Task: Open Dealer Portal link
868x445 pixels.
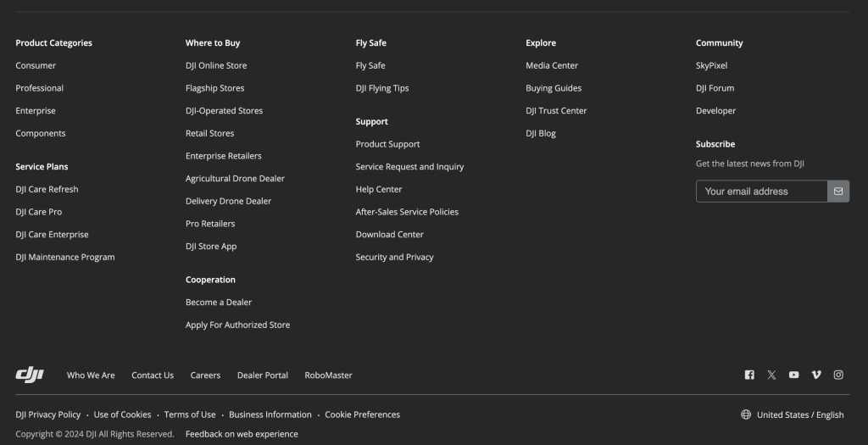Action: (x=263, y=375)
